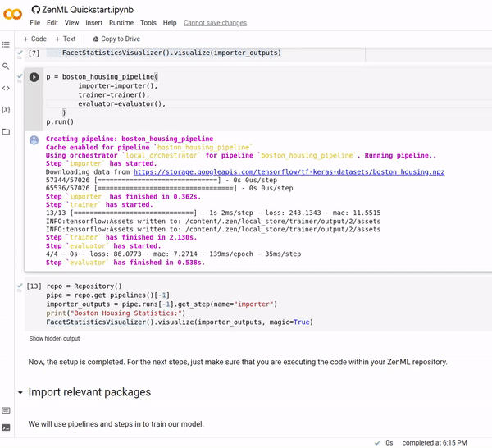
Task: Click into the p.run() code line
Action: point(60,121)
